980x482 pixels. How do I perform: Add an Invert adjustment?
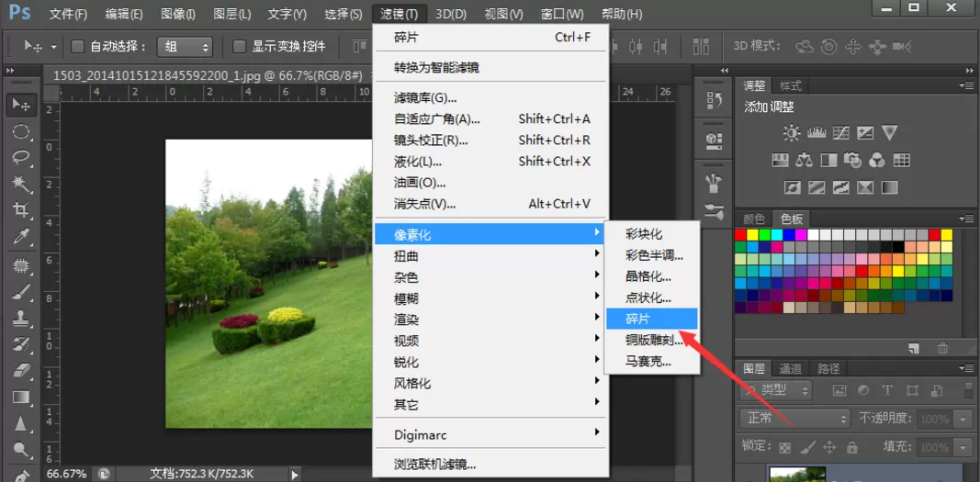pos(792,187)
